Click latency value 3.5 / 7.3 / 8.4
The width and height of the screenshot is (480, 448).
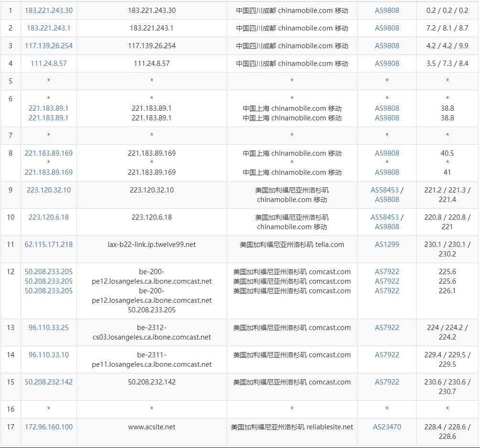[447, 64]
